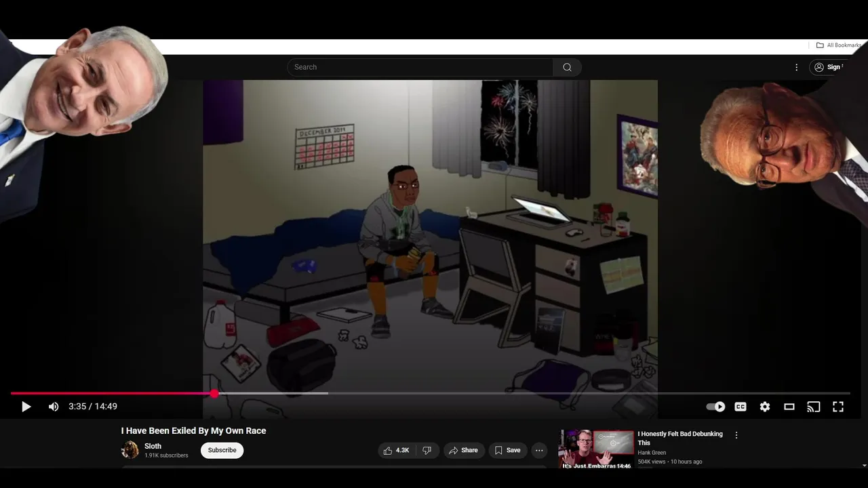The image size is (868, 488).
Task: Click the '1.91K subscribers' text
Action: pos(166,455)
